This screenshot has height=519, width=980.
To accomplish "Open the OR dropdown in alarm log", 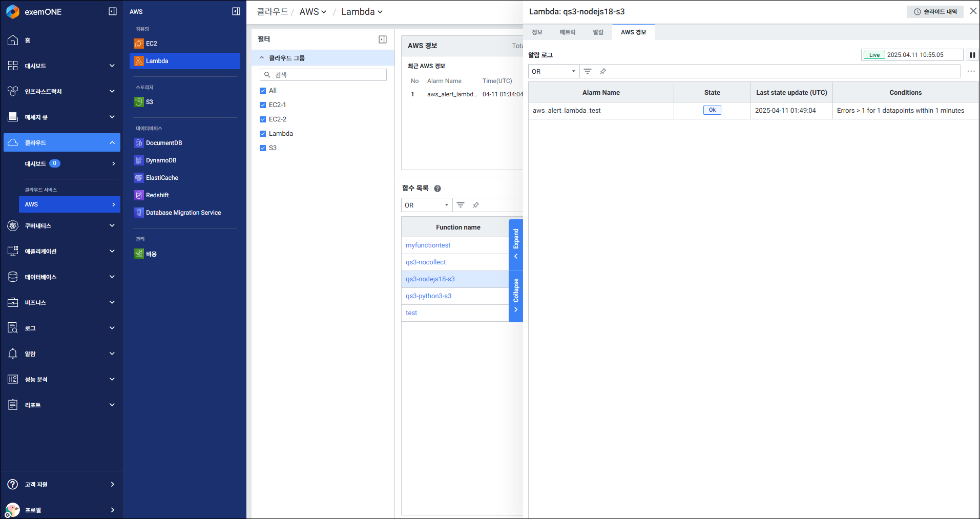I will [x=553, y=72].
